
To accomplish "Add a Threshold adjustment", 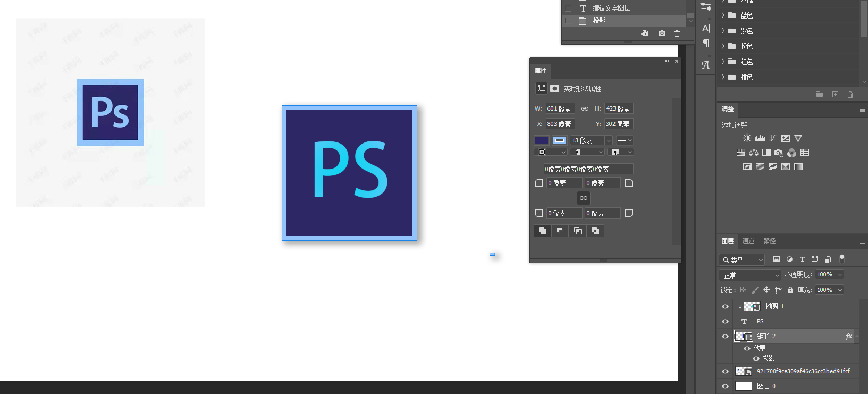I will point(773,167).
